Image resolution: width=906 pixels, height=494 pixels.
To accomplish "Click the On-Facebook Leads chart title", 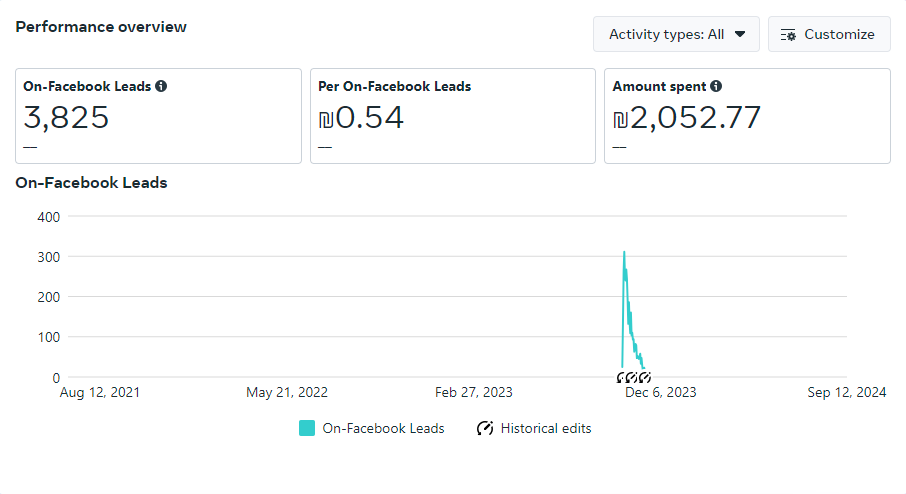I will (x=91, y=183).
